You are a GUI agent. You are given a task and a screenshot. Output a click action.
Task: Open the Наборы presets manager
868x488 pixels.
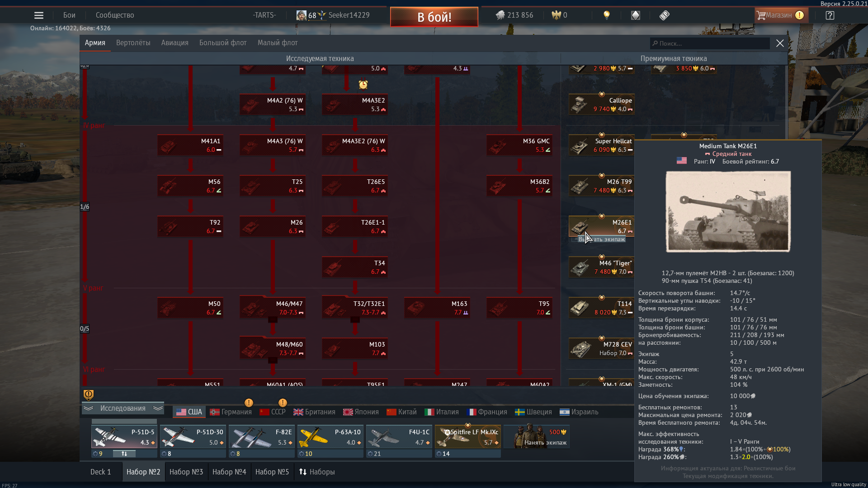point(317,472)
